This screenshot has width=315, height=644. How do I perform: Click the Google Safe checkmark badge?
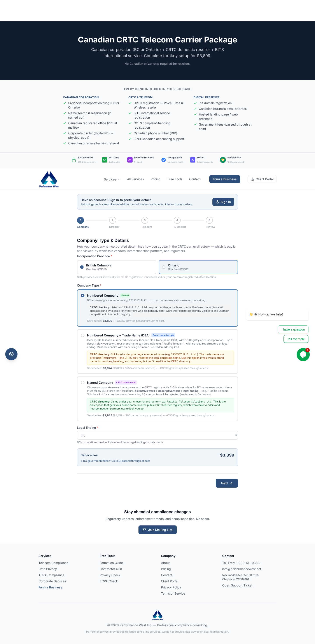[163, 160]
